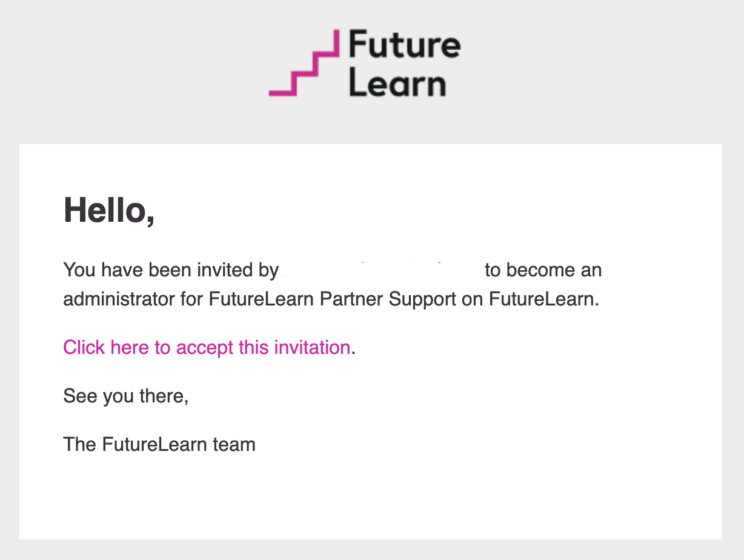
Task: Open the "Click here to accept this invitation" link
Action: point(207,347)
